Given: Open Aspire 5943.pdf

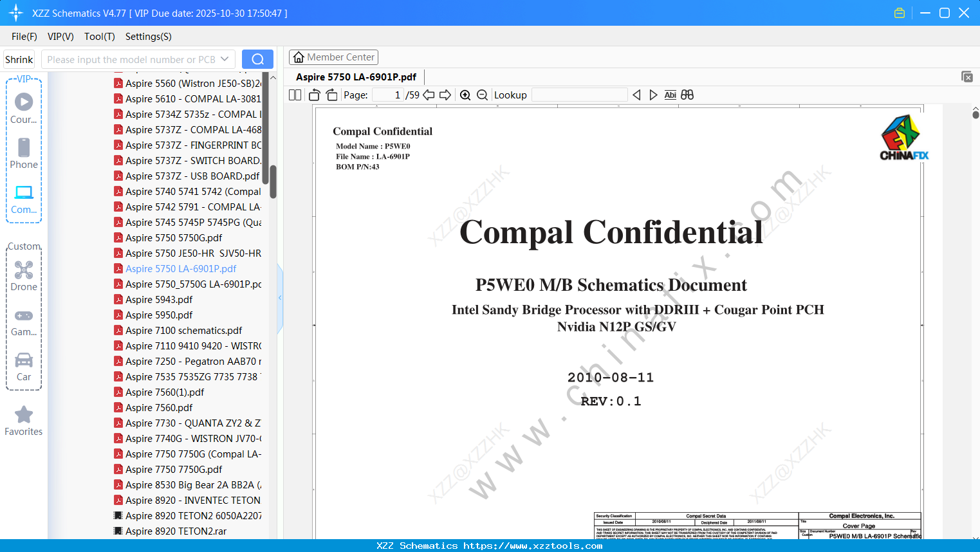Looking at the screenshot, I should pyautogui.click(x=153, y=299).
